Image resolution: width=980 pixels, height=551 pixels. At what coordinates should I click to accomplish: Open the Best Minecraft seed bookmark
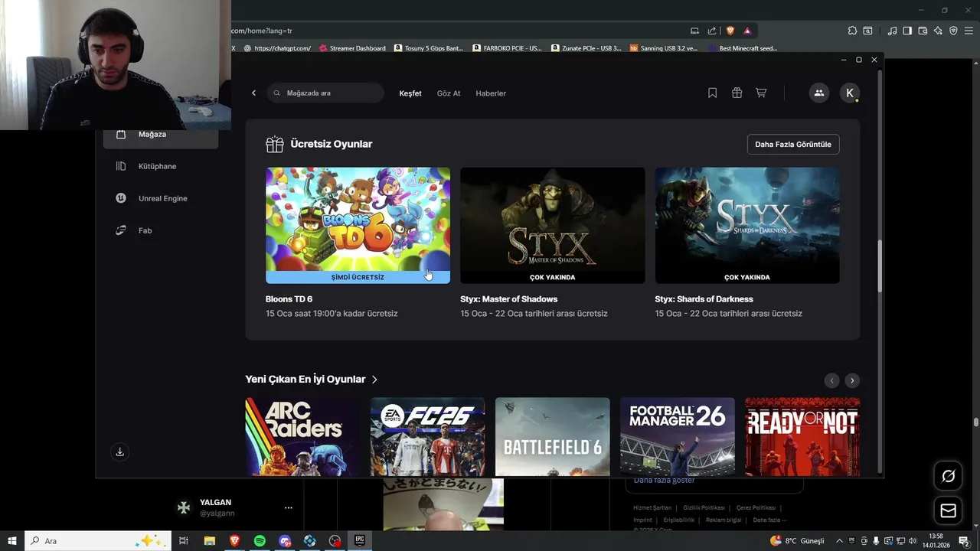point(743,48)
